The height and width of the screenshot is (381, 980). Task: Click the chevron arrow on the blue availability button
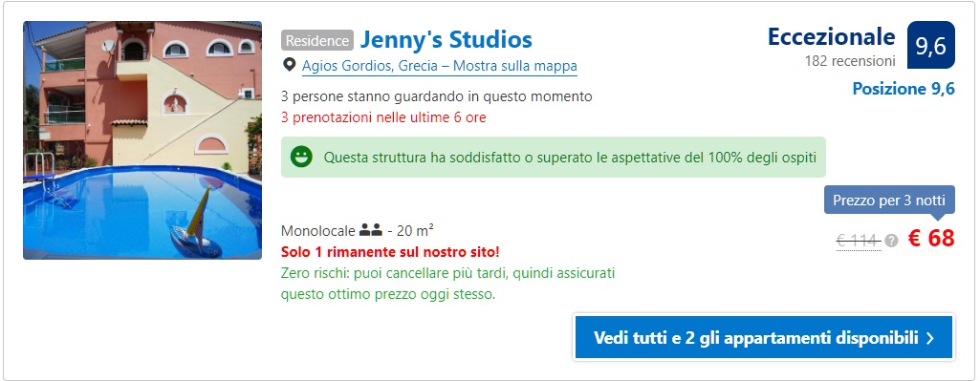point(930,339)
